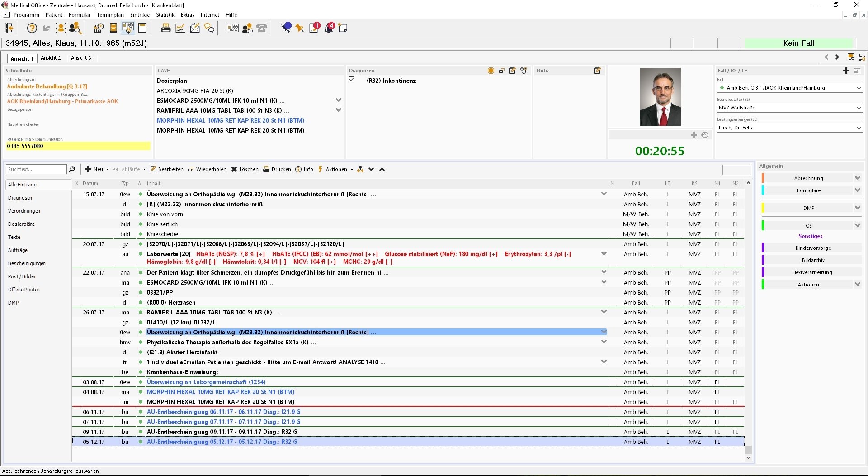
Task: Toggle the green checkmark beside the Fall field
Action: coord(722,88)
